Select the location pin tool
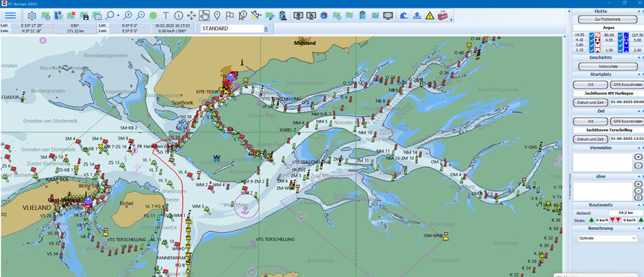This screenshot has height=277, width=644. coord(217,16)
